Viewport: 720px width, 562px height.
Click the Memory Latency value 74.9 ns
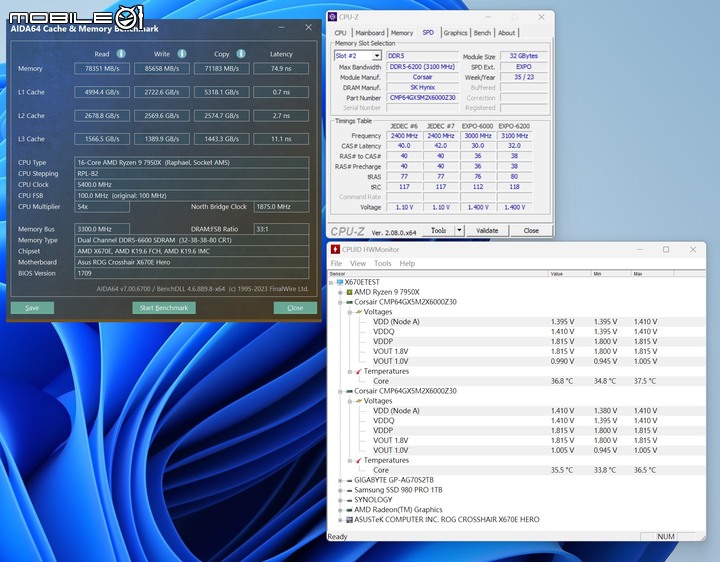point(281,68)
